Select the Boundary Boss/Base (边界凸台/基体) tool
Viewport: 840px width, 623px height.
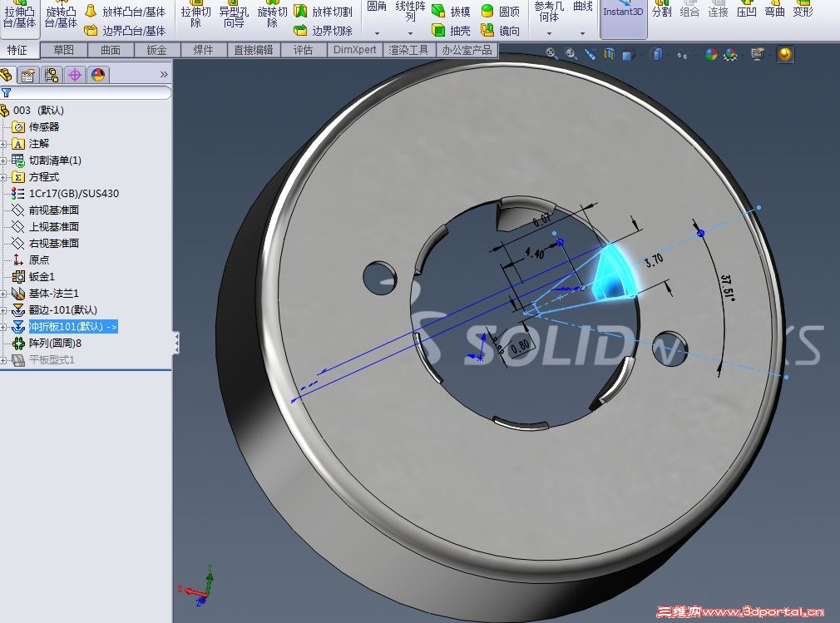pos(126,31)
